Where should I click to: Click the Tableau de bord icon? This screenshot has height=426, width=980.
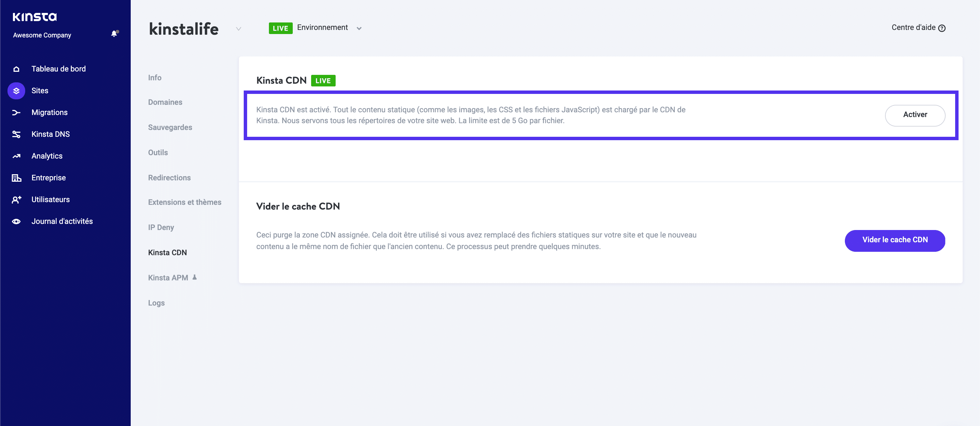click(16, 69)
